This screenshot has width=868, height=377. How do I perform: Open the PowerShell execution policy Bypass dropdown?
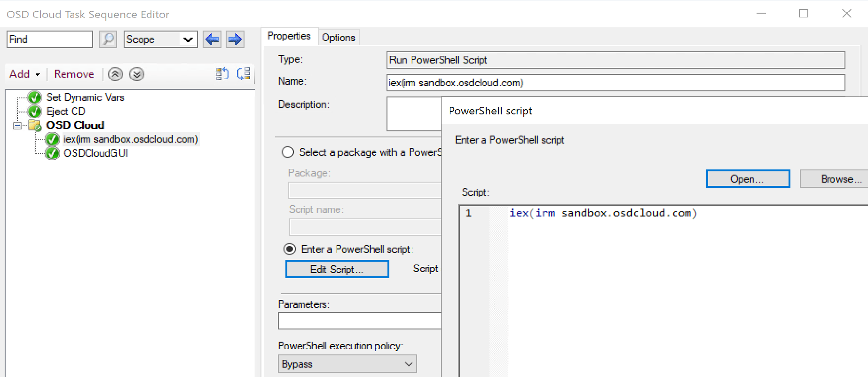(347, 364)
